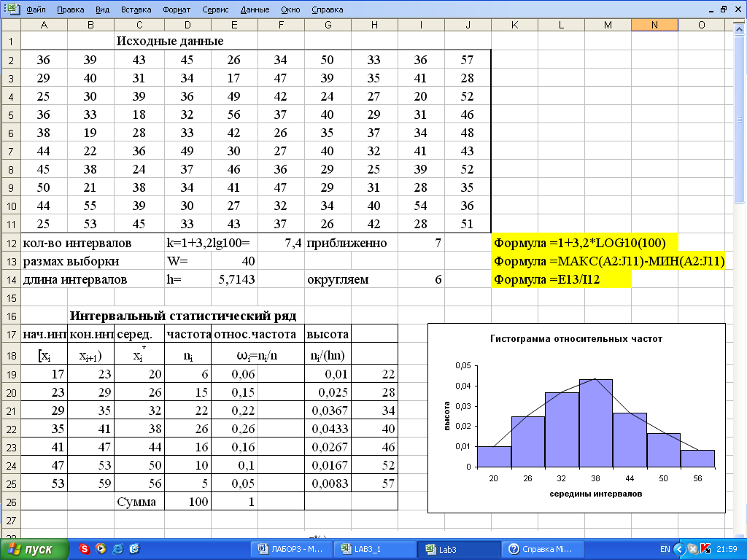Viewport: 747px width, 560px height.
Task: Click axis title середины интервалов
Action: (x=595, y=494)
